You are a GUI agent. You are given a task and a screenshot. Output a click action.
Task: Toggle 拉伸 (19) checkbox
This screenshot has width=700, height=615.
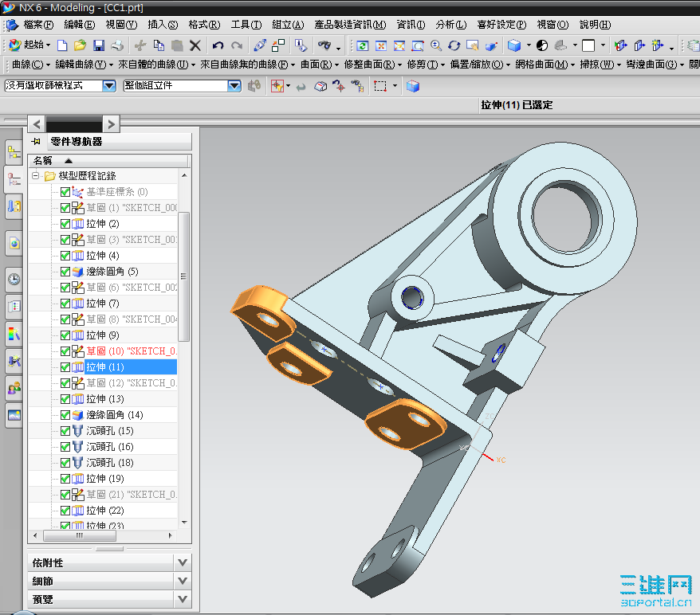coord(65,479)
